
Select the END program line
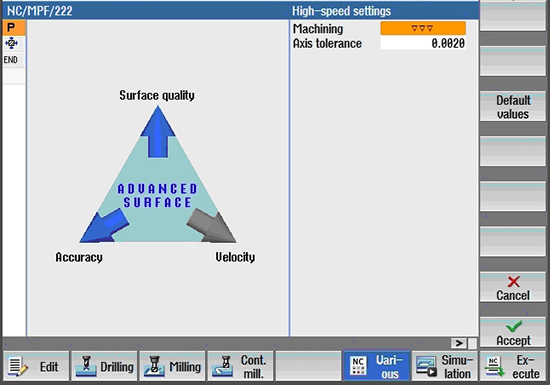click(x=14, y=60)
